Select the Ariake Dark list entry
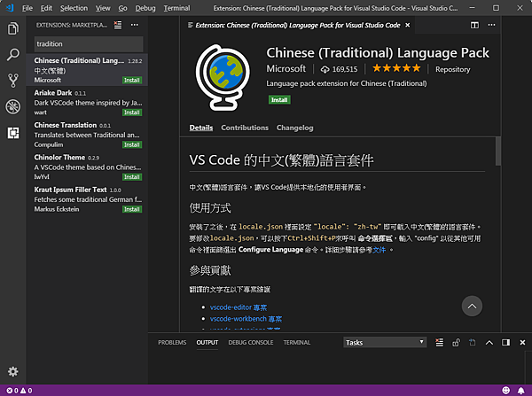Image resolution: width=532 pixels, height=396 pixels. point(87,103)
